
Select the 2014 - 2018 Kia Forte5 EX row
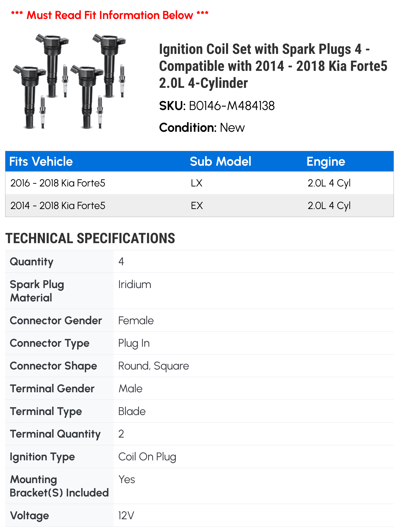(x=199, y=206)
